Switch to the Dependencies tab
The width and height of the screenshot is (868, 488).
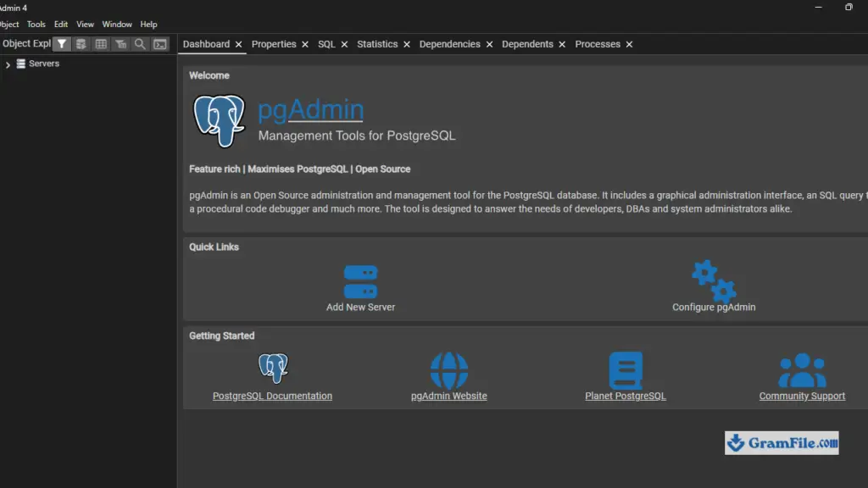[x=449, y=44]
